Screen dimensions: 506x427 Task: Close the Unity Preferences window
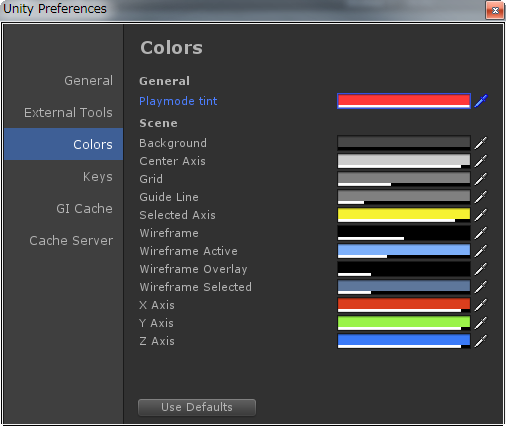[495, 10]
